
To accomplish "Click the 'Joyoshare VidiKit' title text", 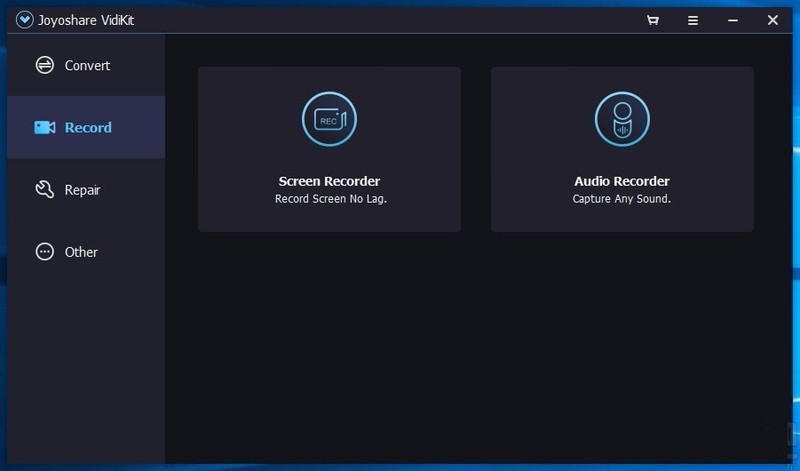I will [86, 20].
